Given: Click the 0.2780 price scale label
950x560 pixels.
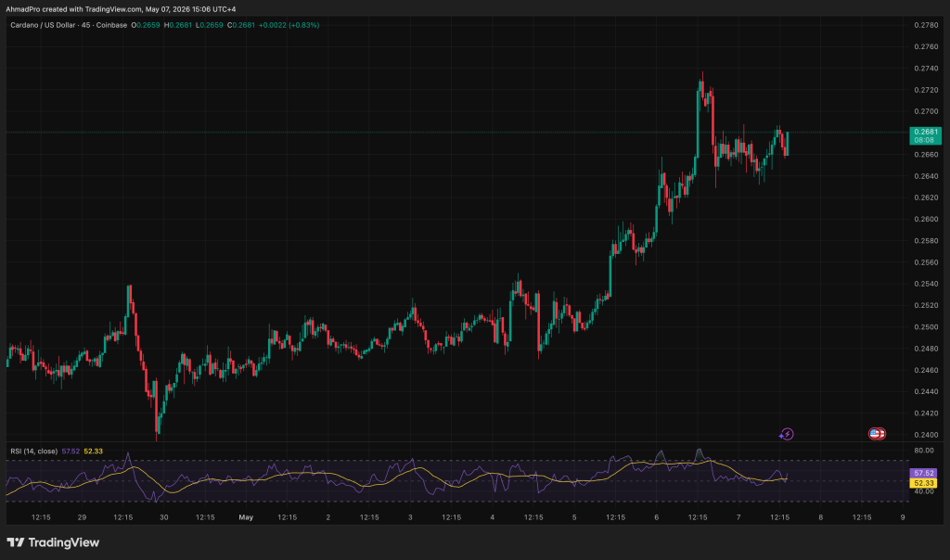Looking at the screenshot, I should [926, 25].
